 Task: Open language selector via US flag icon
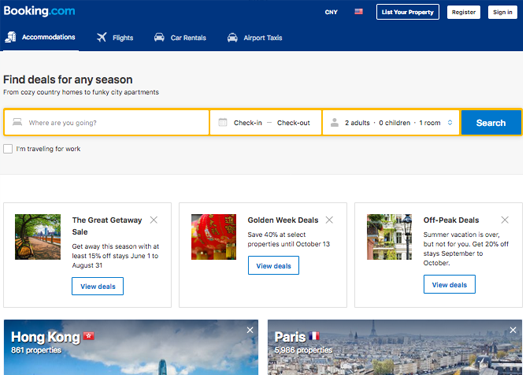[359, 12]
